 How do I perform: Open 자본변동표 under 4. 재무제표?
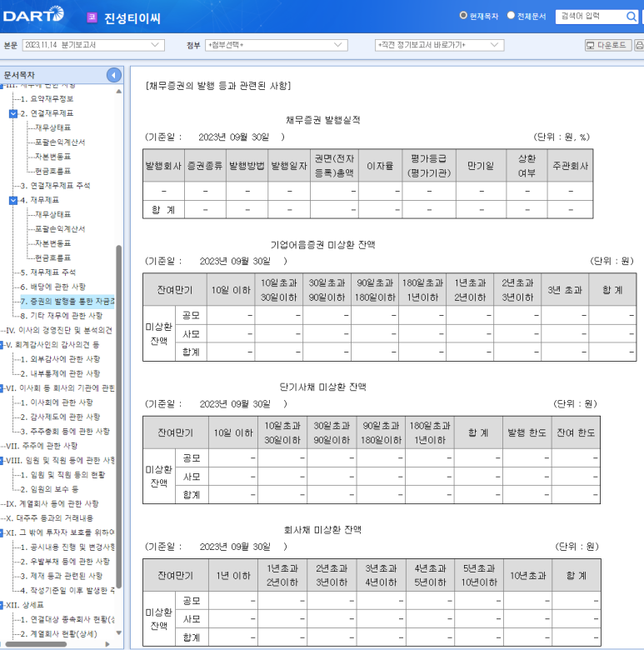point(52,243)
